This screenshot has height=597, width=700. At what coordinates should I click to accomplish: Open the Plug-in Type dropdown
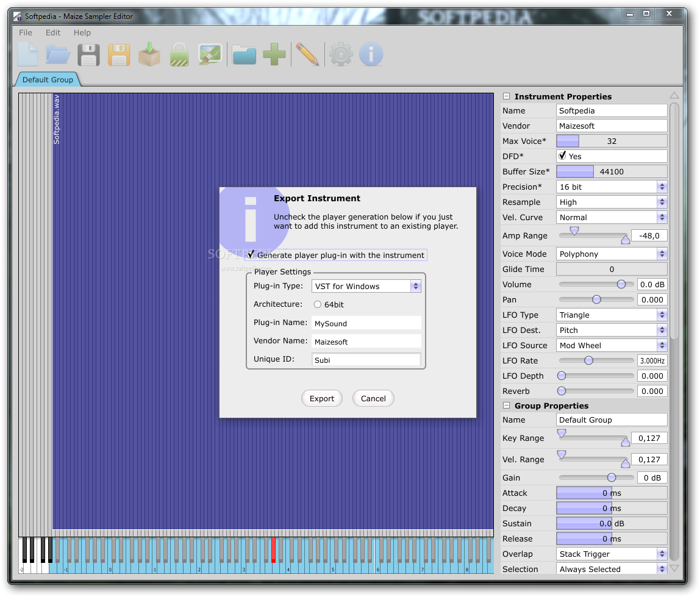(366, 286)
